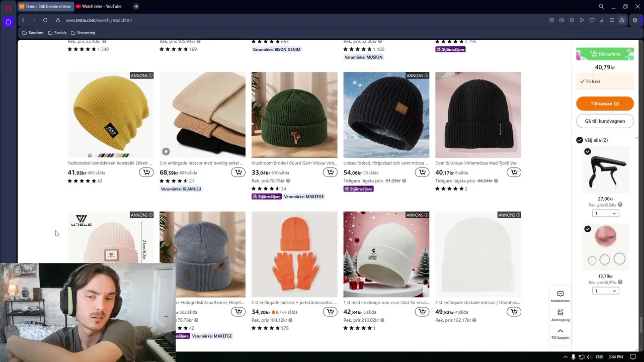Deselect the guitar capo cart item
Image resolution: width=644 pixels, height=362 pixels.
588,152
